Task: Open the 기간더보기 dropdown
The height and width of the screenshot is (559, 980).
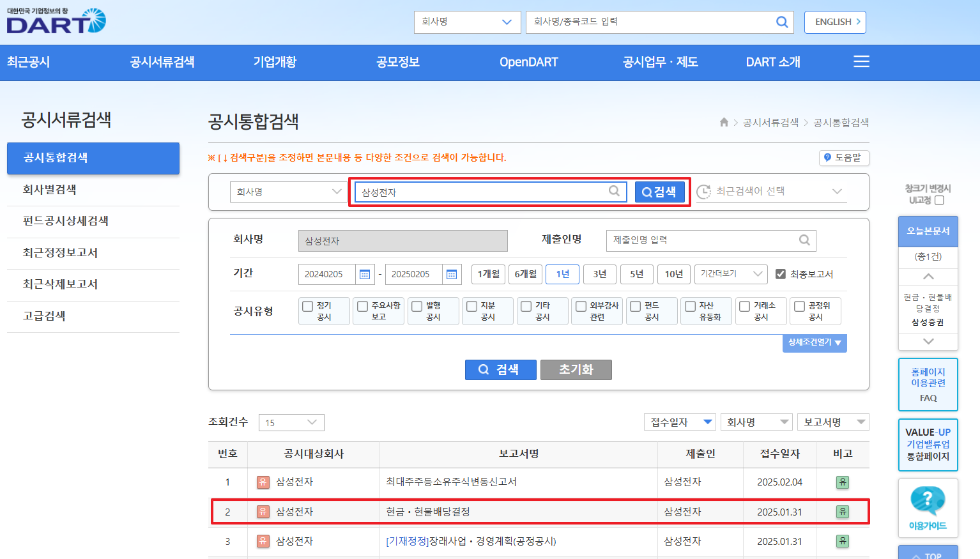Action: 731,274
